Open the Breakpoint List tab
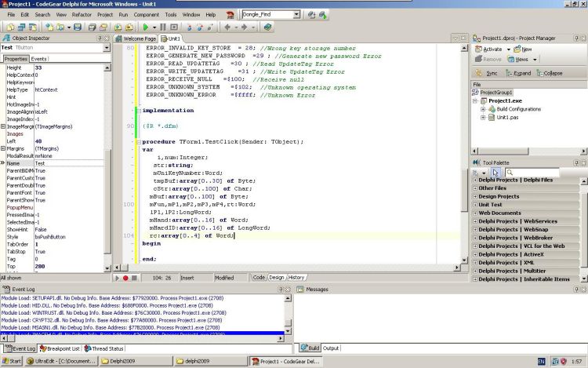This screenshot has height=368, width=588. click(x=60, y=348)
